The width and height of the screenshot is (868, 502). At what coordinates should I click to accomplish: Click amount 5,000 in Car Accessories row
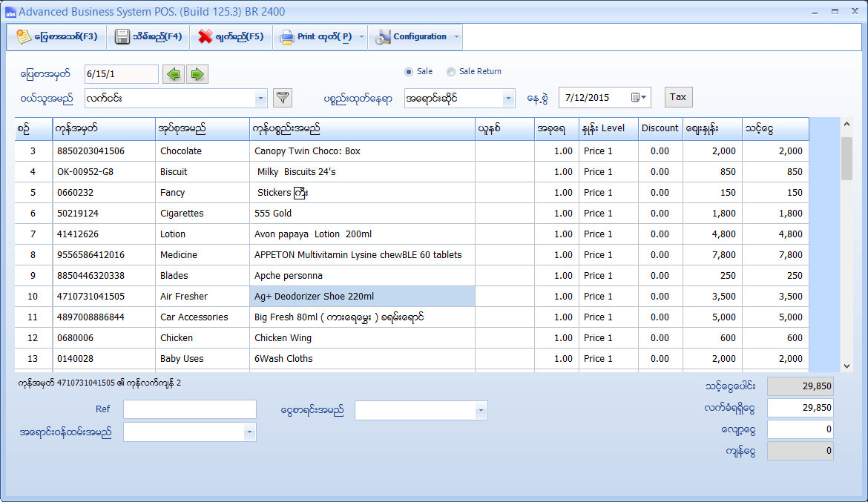point(775,317)
